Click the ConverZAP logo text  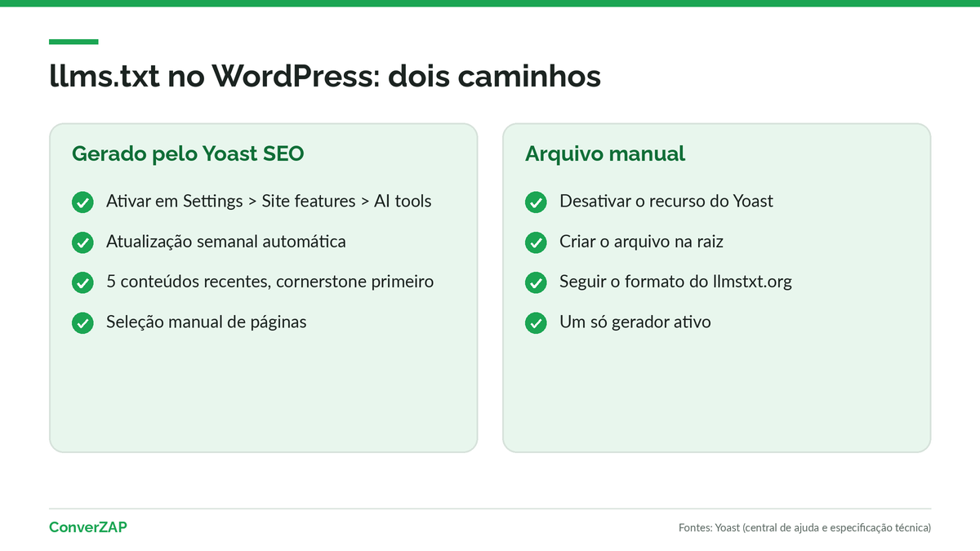pos(88,527)
